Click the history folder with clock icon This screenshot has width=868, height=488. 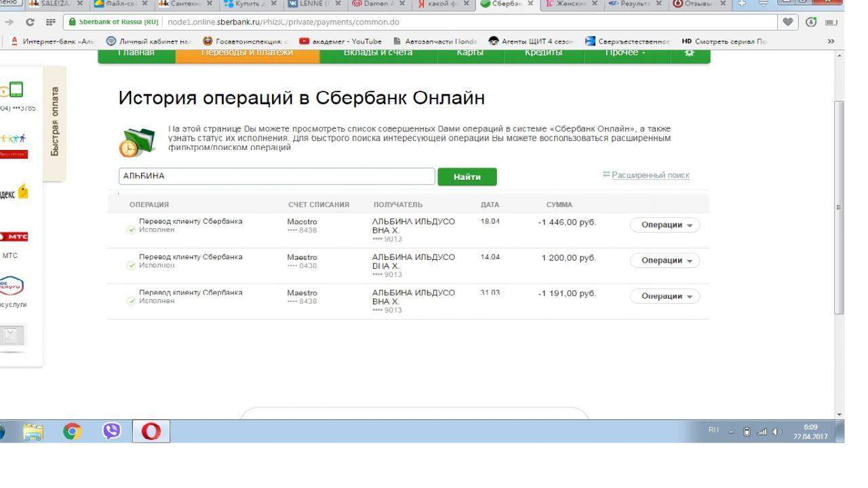[136, 141]
